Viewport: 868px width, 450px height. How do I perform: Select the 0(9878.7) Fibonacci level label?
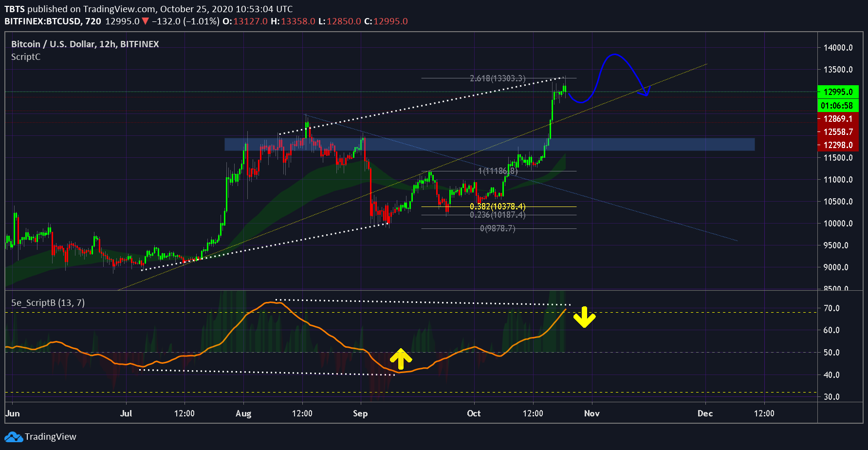498,228
